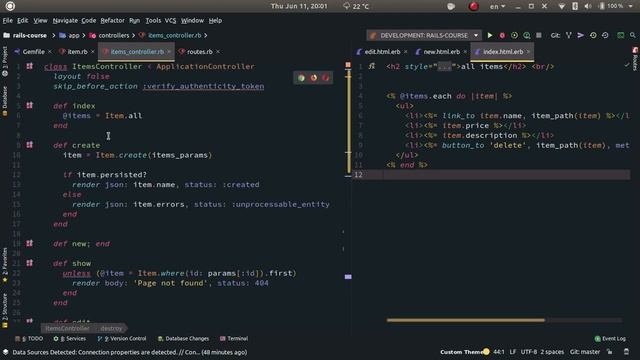Open preview in Firefox browser icon

(x=313, y=78)
